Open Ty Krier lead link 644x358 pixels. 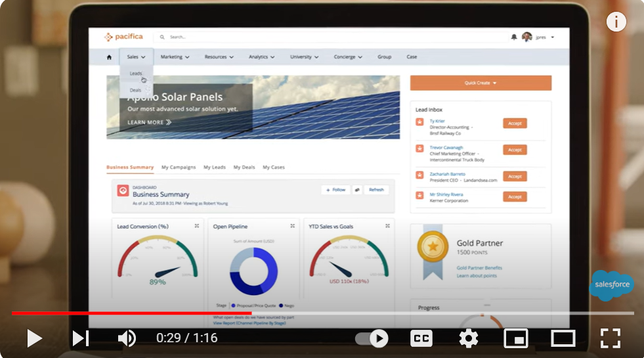coord(437,122)
